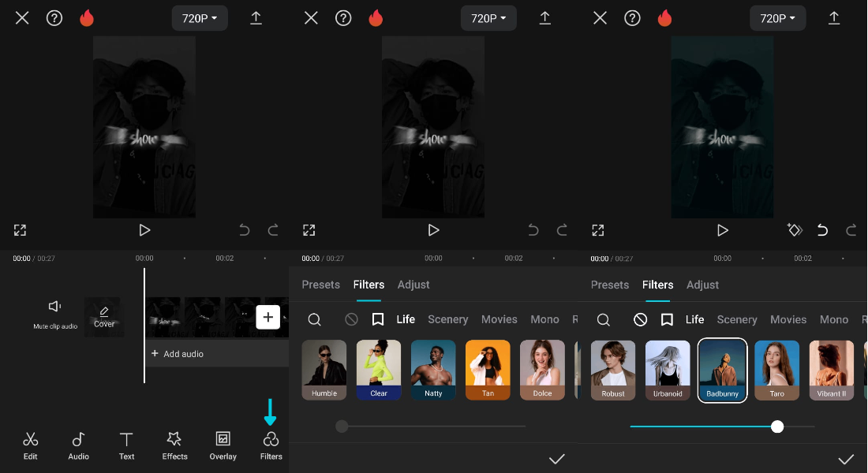
Task: Open saved filters bookmark in middle panel
Action: click(378, 319)
